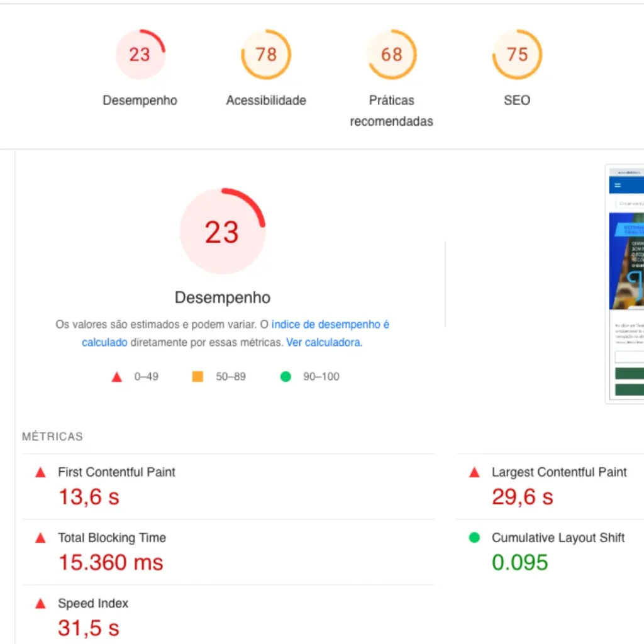Expand the First Contentful Paint metric label

pyautogui.click(x=116, y=472)
